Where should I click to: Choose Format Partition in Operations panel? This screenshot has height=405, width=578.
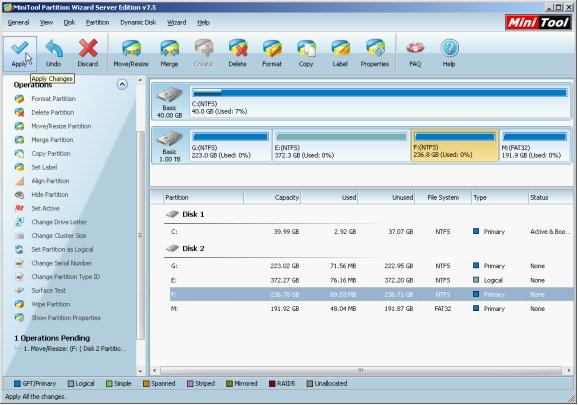point(53,99)
